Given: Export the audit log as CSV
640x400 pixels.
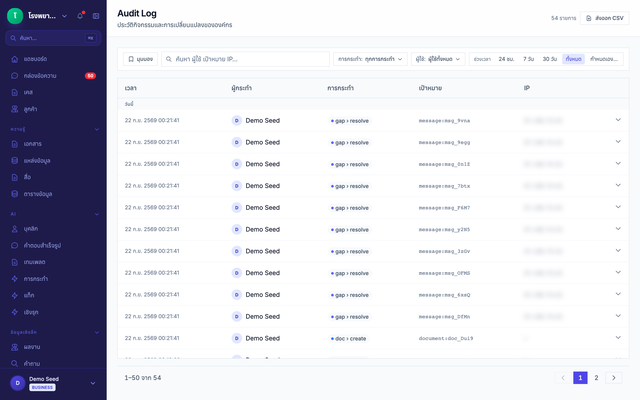Looking at the screenshot, I should coord(604,18).
